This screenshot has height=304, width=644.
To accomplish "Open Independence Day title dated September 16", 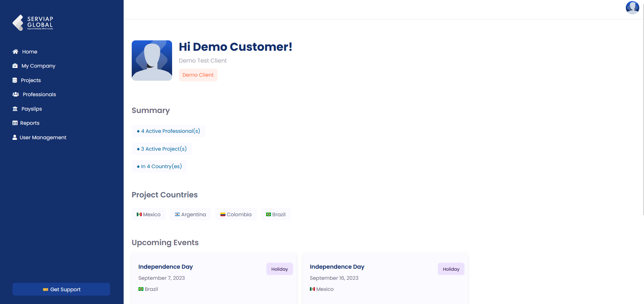I will point(337,267).
